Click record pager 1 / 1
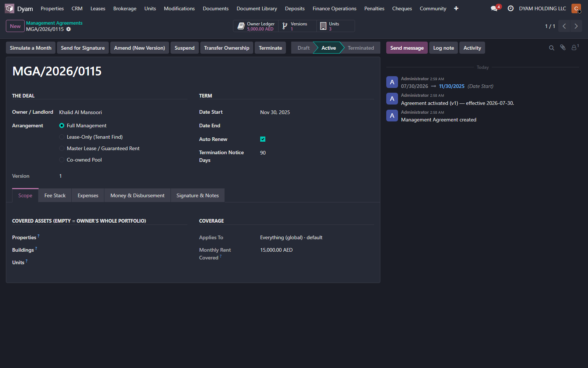The image size is (588, 368). click(550, 26)
